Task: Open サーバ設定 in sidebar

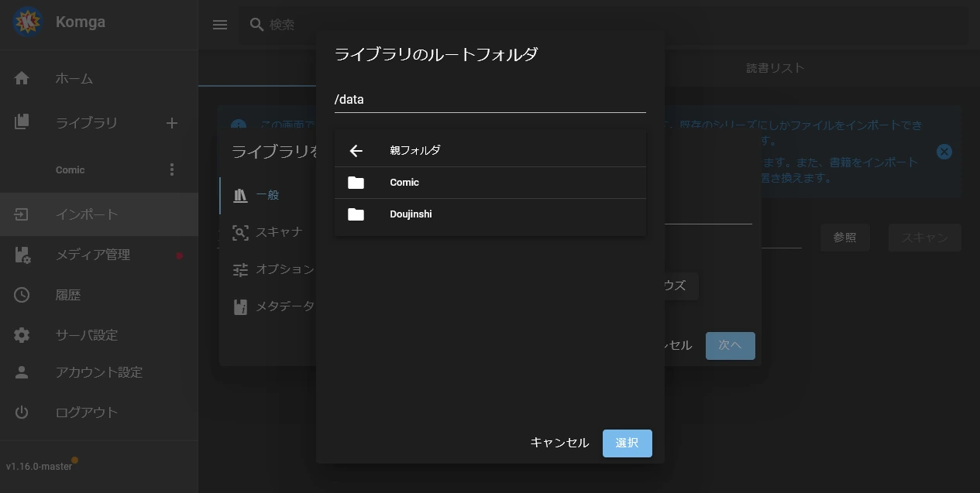Action: click(x=99, y=335)
